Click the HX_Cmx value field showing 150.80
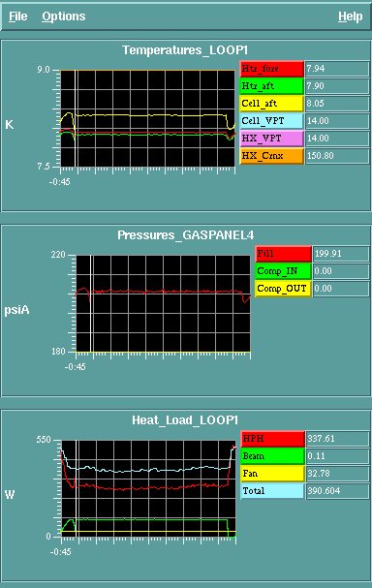This screenshot has height=588, width=372. (x=337, y=156)
